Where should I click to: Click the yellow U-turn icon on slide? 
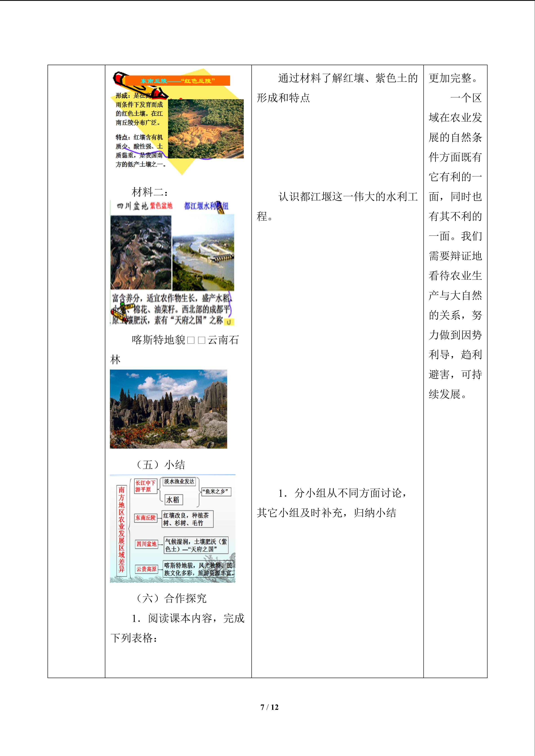click(229, 322)
